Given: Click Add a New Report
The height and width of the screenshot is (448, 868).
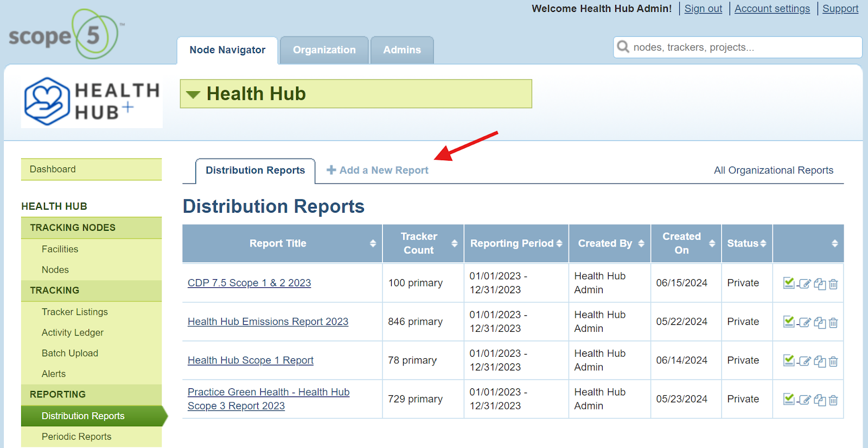Looking at the screenshot, I should [x=378, y=171].
